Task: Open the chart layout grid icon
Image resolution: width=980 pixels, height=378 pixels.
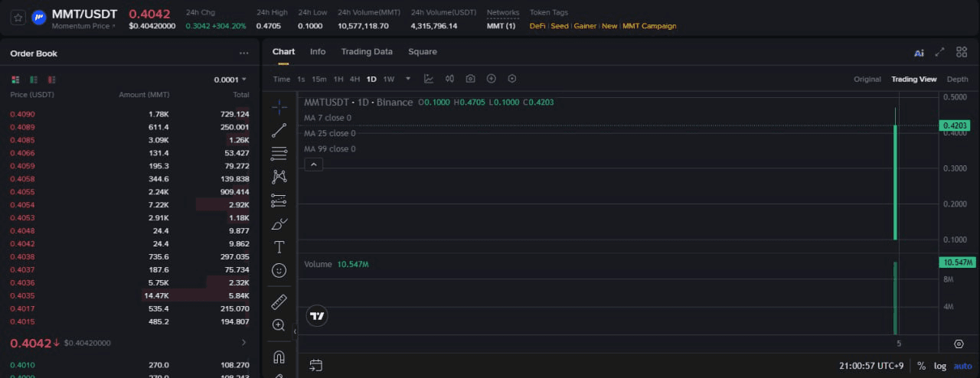Action: (962, 52)
